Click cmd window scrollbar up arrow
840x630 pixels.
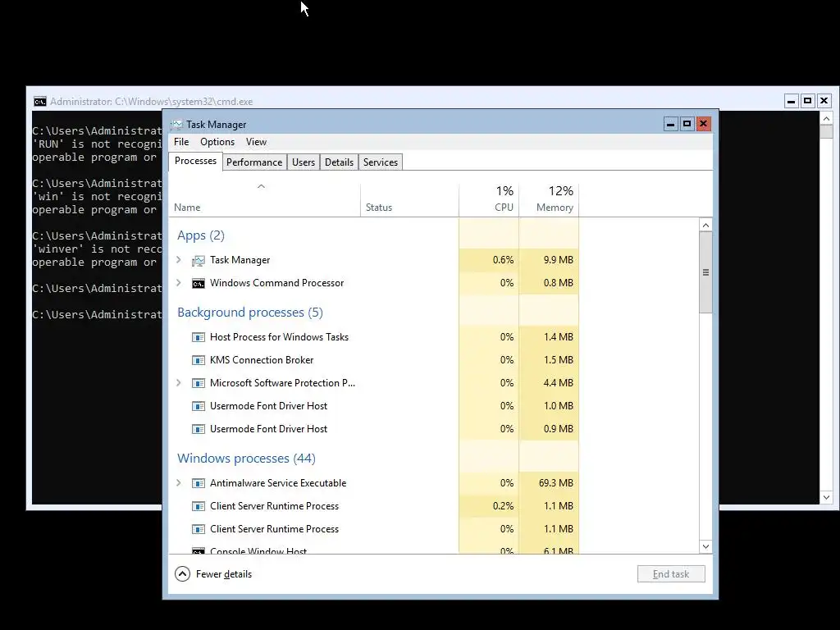(826, 118)
